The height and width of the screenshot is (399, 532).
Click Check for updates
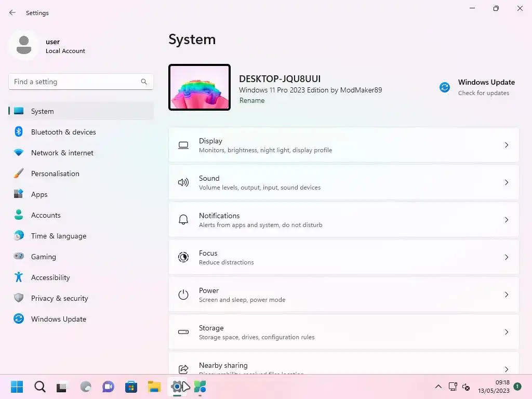(x=484, y=93)
